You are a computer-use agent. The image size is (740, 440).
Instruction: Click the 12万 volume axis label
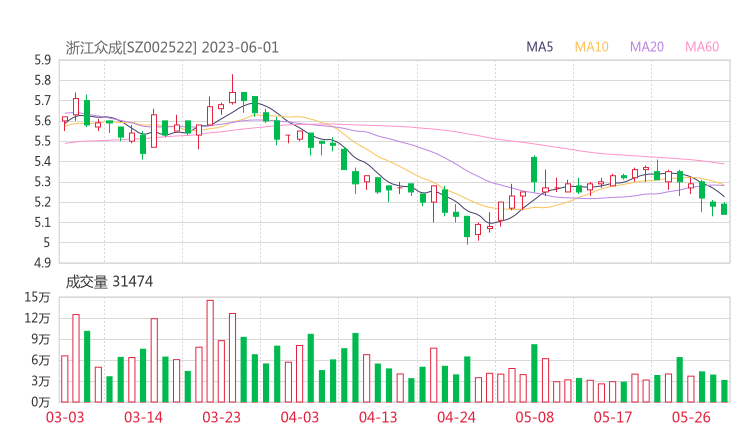click(37, 318)
